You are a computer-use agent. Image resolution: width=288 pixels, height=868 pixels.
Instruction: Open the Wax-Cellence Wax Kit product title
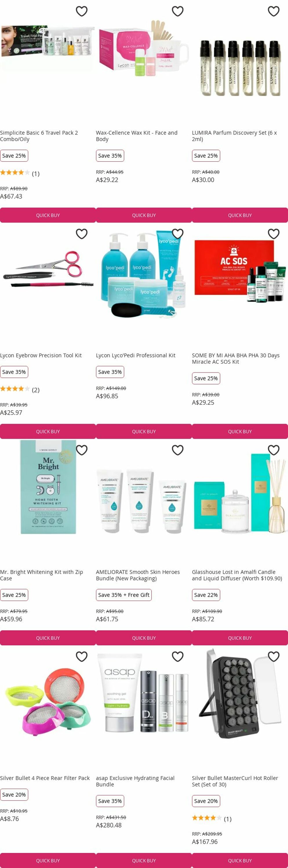(136, 136)
